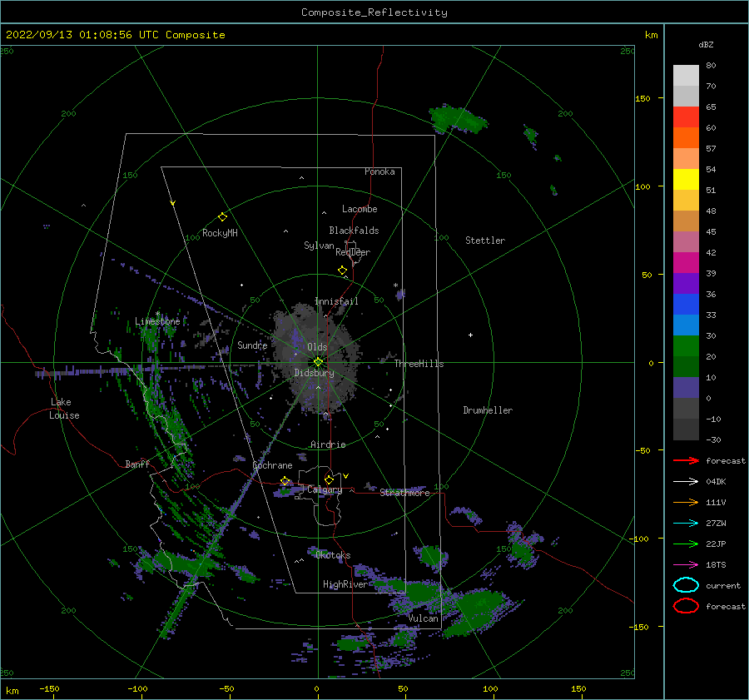This screenshot has height=700, width=749.
Task: Click the Calgary city label
Action: (325, 489)
